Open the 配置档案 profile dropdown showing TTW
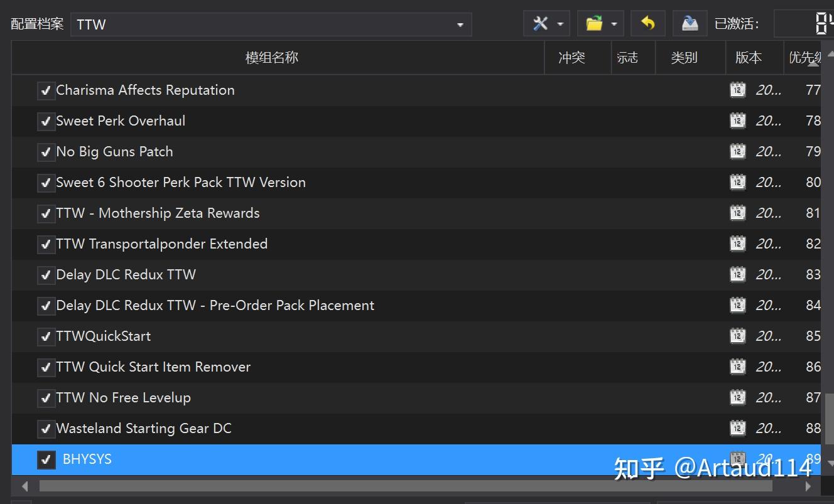834x504 pixels. pyautogui.click(x=271, y=24)
